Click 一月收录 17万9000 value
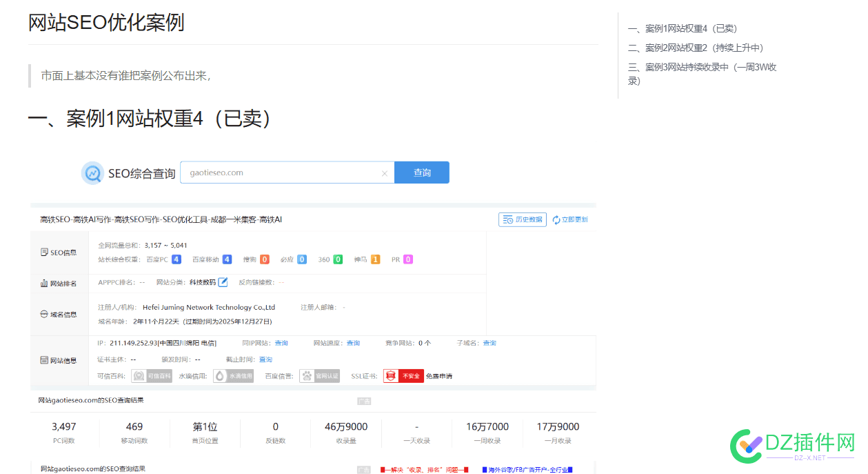Screen dimensions: 868x474 coord(558,426)
